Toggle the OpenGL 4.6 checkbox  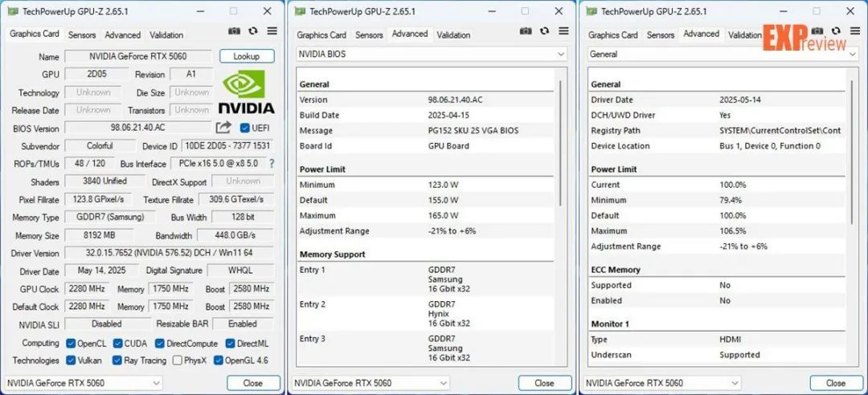click(x=218, y=360)
